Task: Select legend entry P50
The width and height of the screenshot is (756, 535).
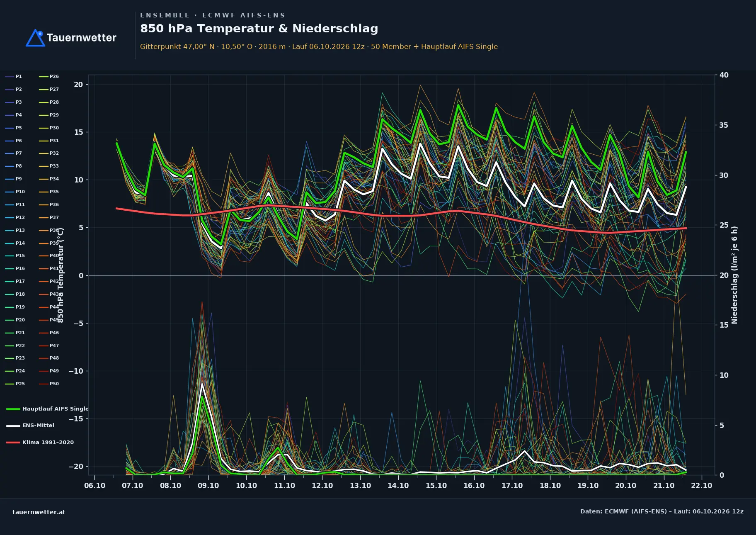Action: (x=49, y=384)
